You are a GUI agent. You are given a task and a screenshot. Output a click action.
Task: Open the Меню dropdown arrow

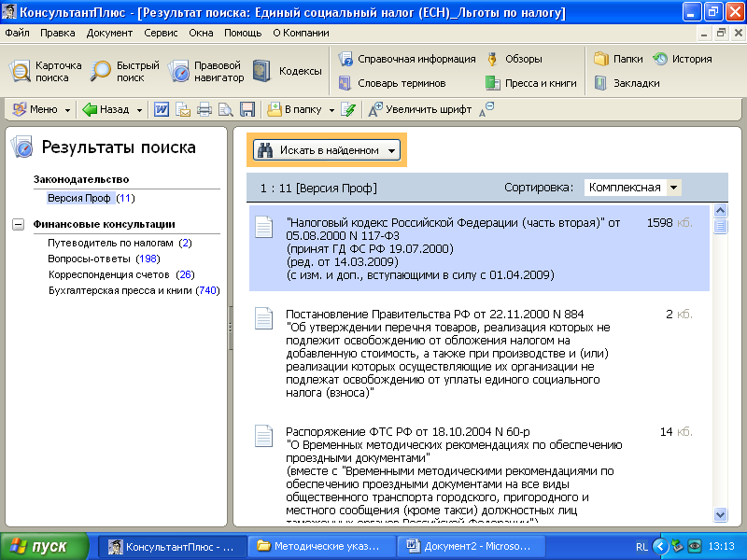click(x=67, y=110)
